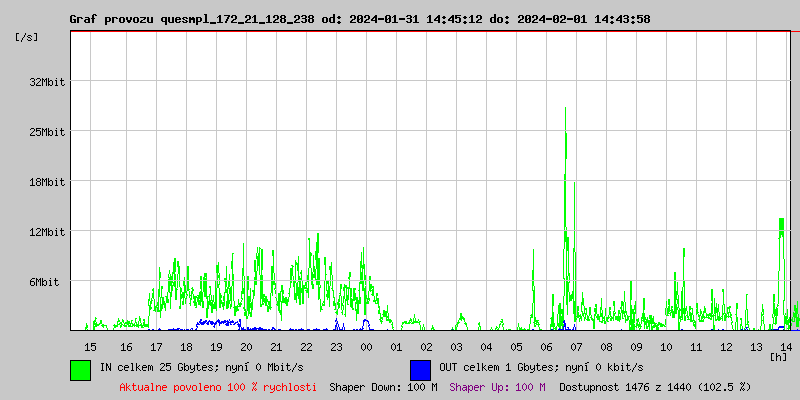Click the '[h]' hour unit label
The height and width of the screenshot is (400, 800).
pyautogui.click(x=778, y=356)
